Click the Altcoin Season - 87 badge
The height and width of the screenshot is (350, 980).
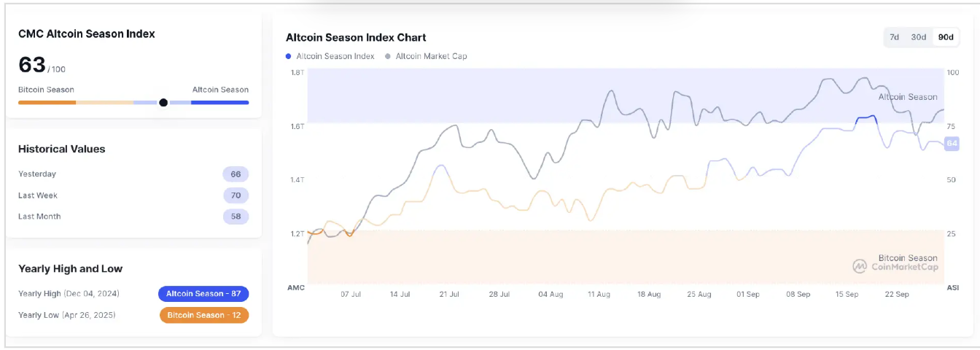point(203,294)
